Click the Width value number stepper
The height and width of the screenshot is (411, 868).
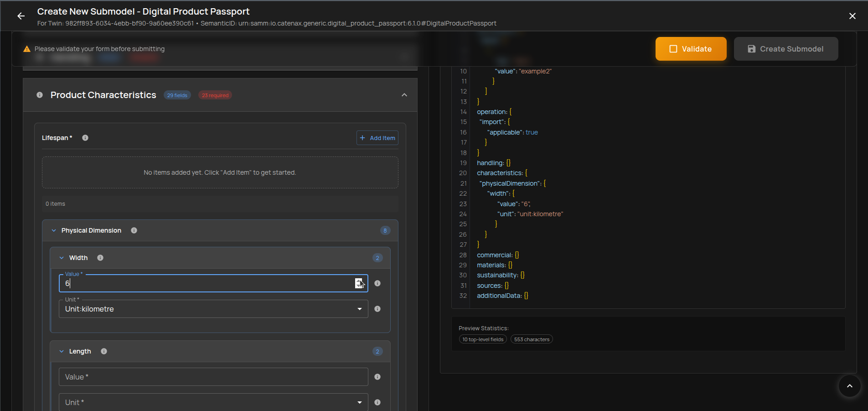359,283
